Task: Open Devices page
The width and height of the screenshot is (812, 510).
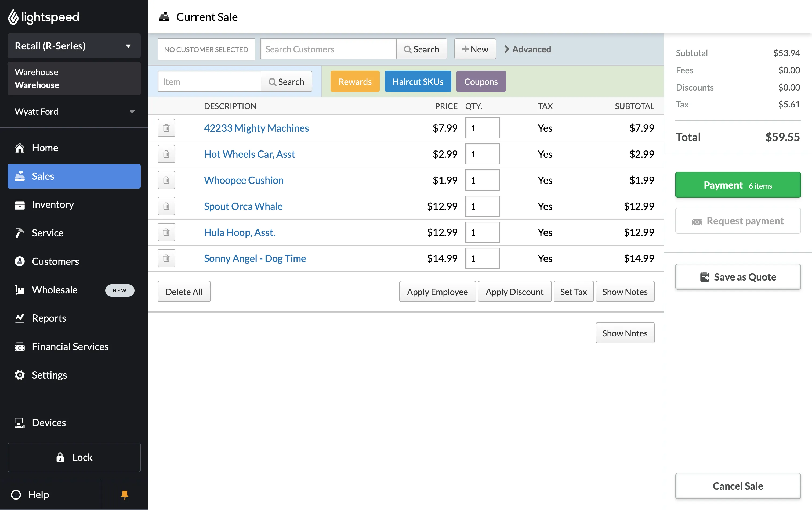Action: pos(74,423)
